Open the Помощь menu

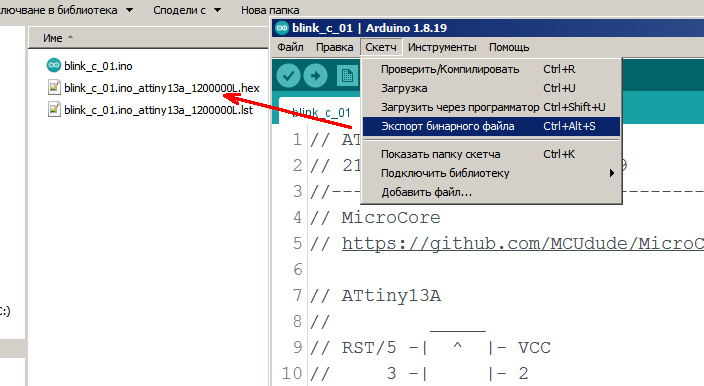coord(509,47)
